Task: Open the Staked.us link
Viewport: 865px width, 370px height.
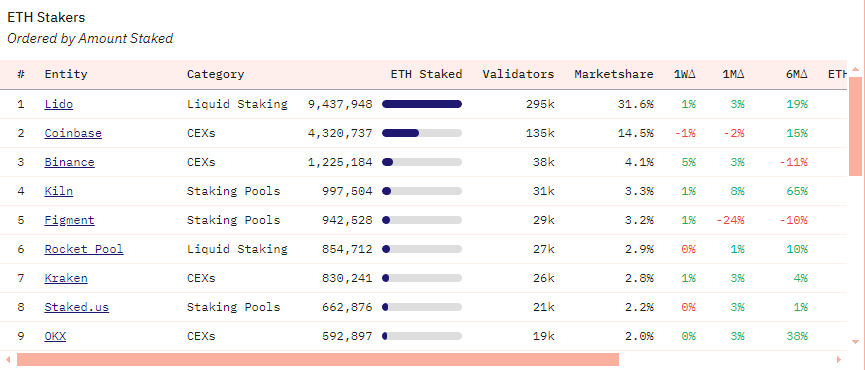Action: coord(77,307)
